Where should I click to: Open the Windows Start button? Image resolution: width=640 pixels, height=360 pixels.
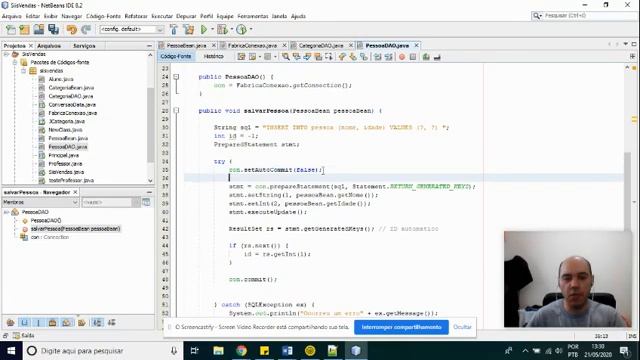click(11, 351)
